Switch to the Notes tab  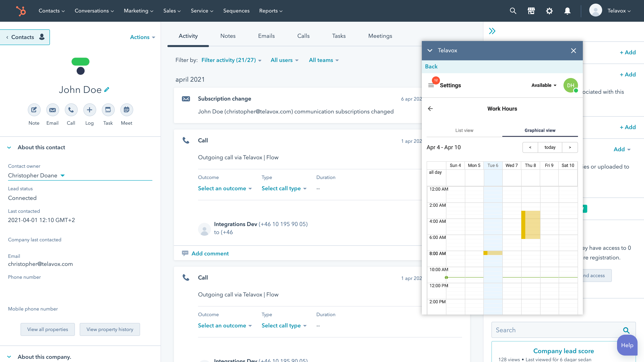point(228,36)
